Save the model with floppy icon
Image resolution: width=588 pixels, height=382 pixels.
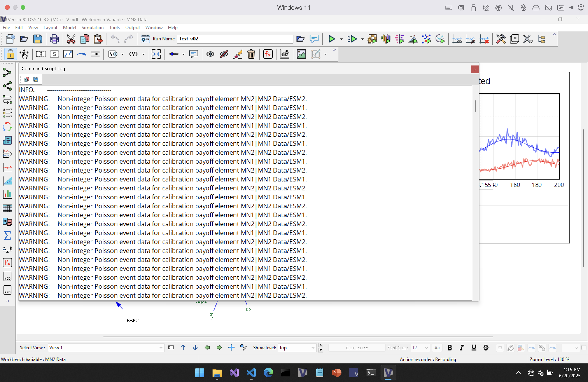38,39
